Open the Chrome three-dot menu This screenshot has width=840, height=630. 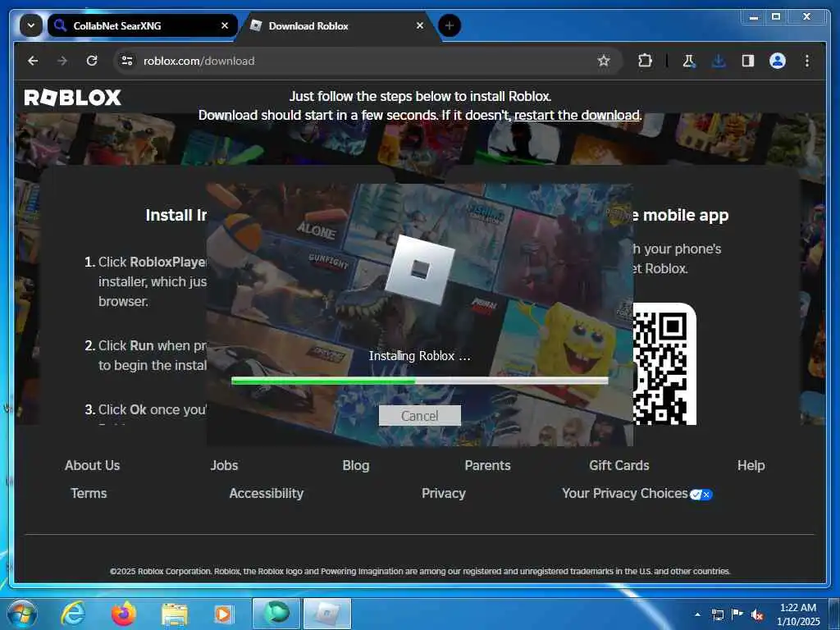point(807,61)
